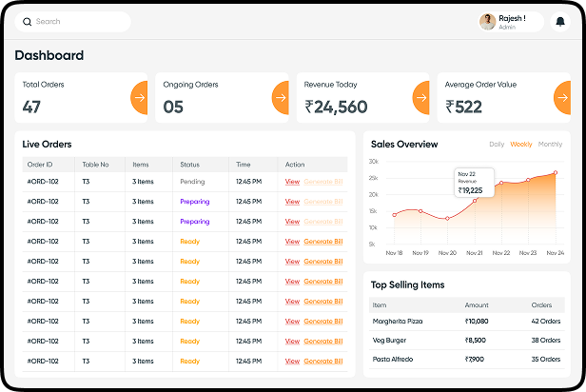
Task: View the first Pending order
Action: [x=292, y=182]
